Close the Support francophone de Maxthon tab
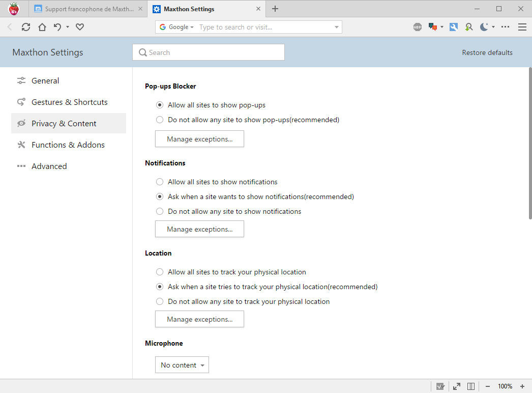This screenshot has height=393, width=532. tap(140, 9)
